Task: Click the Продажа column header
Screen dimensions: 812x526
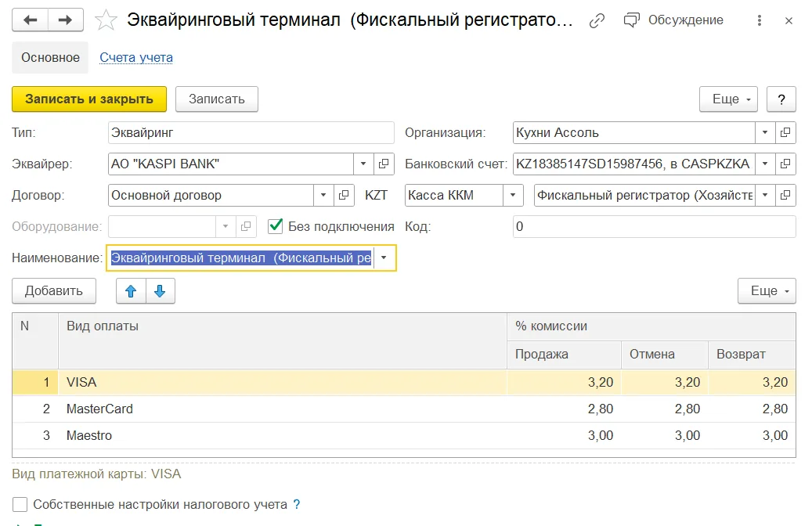Action: pyautogui.click(x=564, y=354)
